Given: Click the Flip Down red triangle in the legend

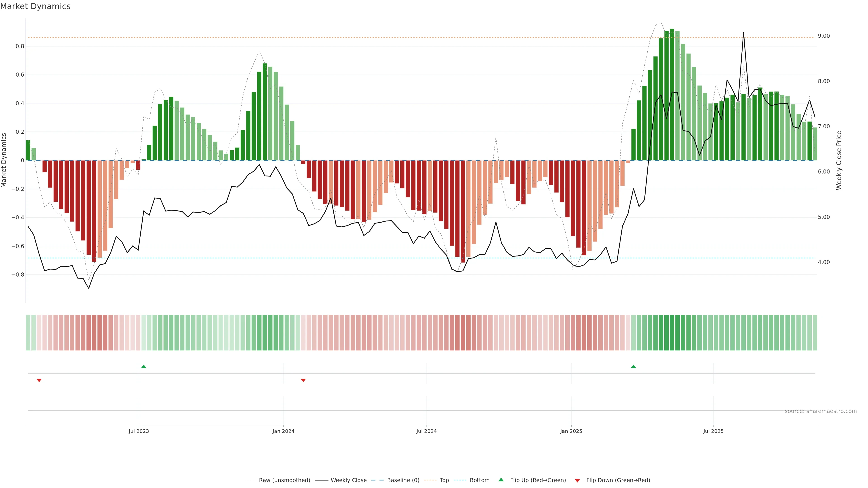Looking at the screenshot, I should pyautogui.click(x=577, y=481).
